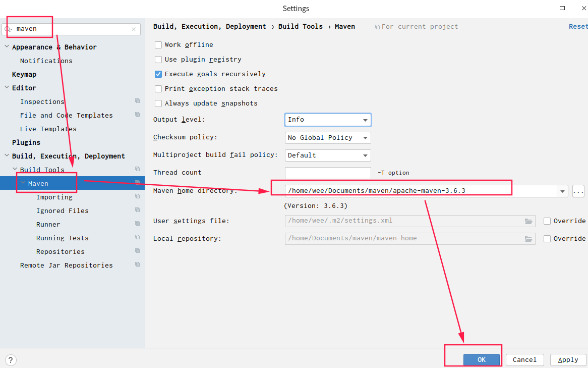Click the User settings file path field
The image size is (588, 368).
[410, 221]
